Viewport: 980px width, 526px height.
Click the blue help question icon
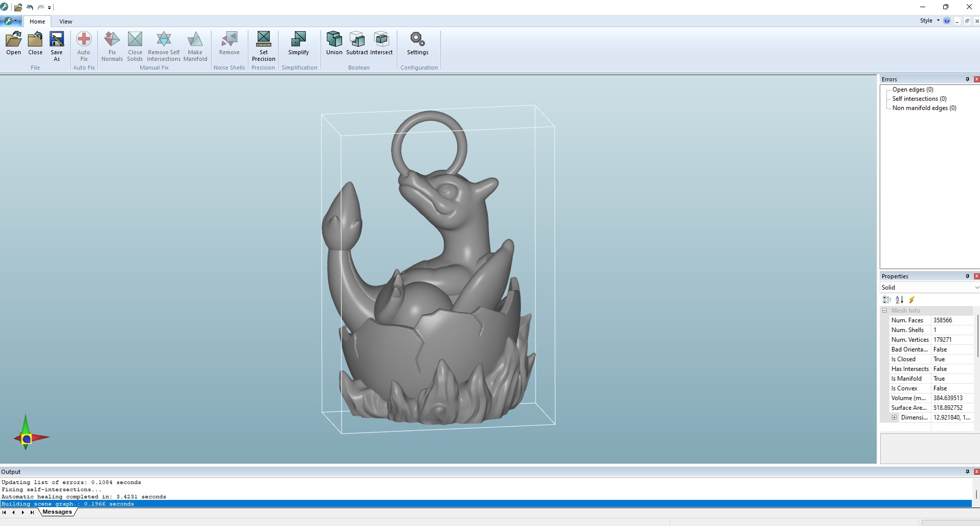(947, 20)
